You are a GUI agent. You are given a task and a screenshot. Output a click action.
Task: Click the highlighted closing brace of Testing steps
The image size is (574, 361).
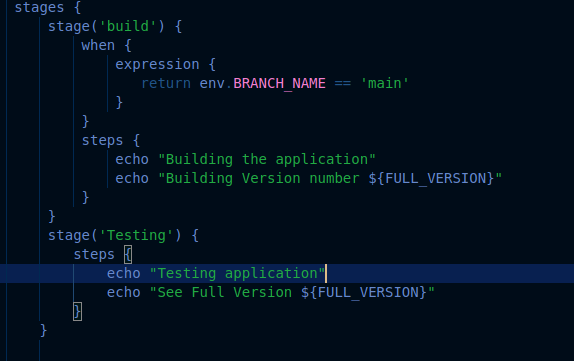point(77,312)
